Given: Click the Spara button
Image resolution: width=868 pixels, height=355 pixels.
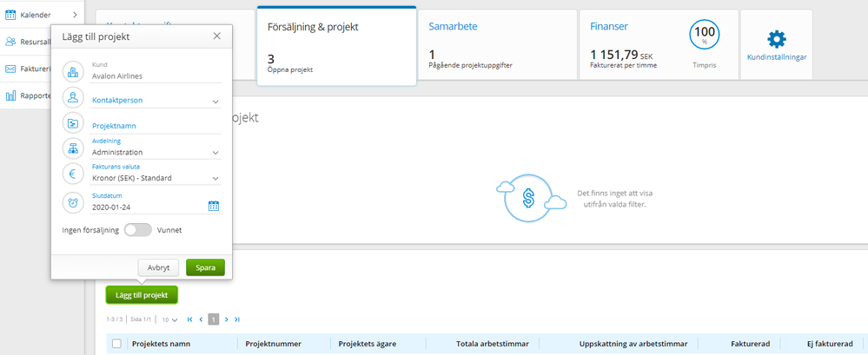Looking at the screenshot, I should pyautogui.click(x=205, y=267).
